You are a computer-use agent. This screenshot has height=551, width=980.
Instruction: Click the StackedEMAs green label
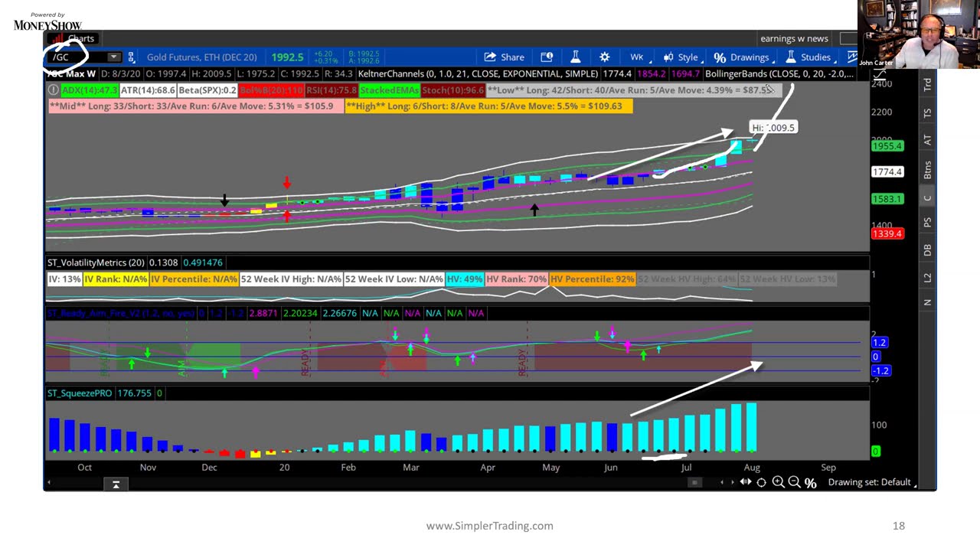(389, 90)
